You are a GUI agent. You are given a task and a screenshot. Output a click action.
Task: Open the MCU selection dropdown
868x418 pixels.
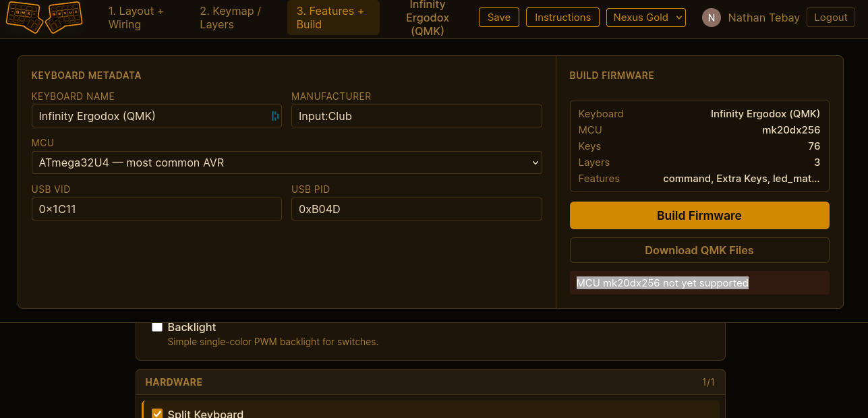(x=287, y=162)
